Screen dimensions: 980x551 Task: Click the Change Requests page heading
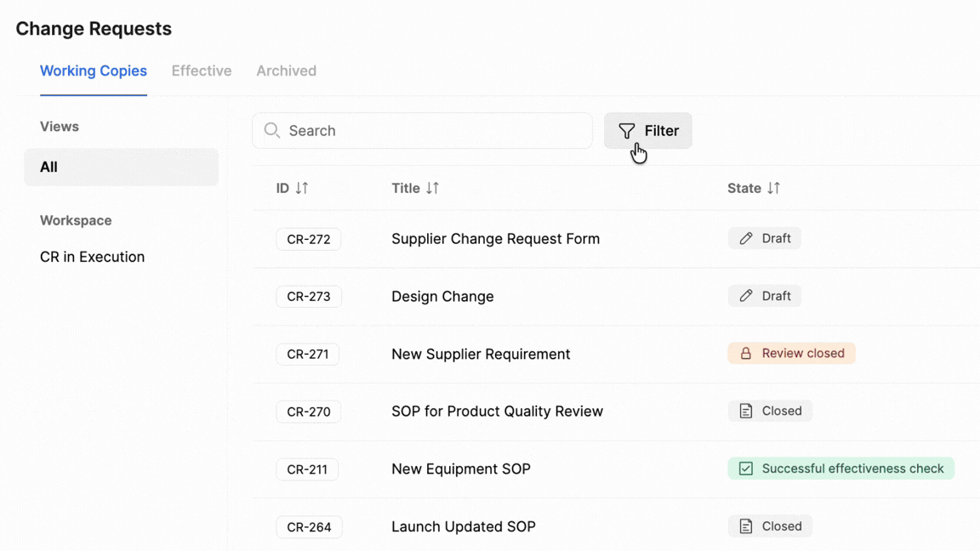(94, 29)
